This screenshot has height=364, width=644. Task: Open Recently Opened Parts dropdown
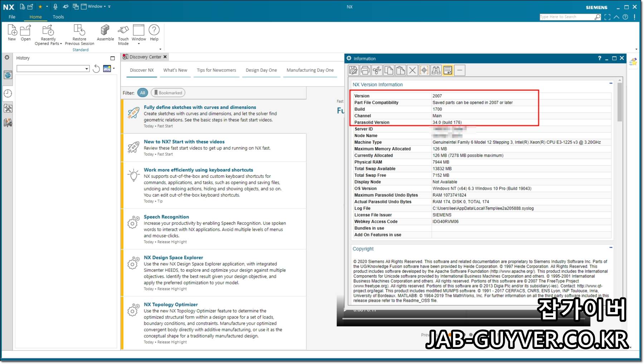[48, 35]
